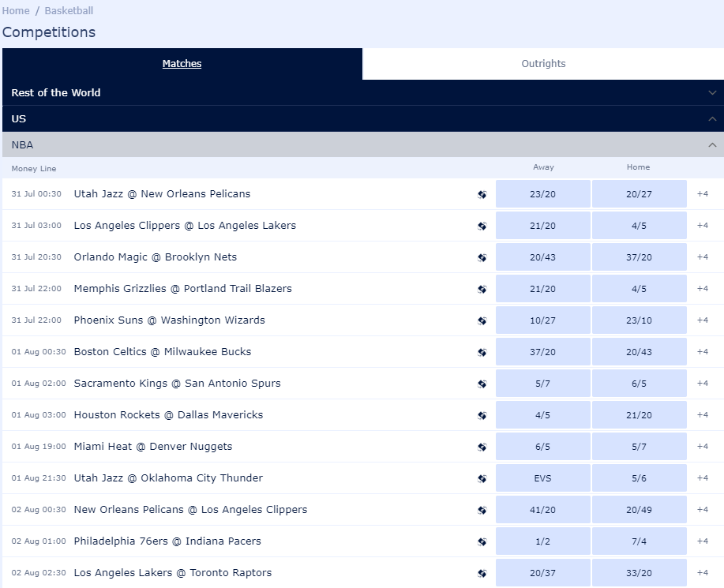
Task: Collapse the NBA competition list
Action: 712,144
